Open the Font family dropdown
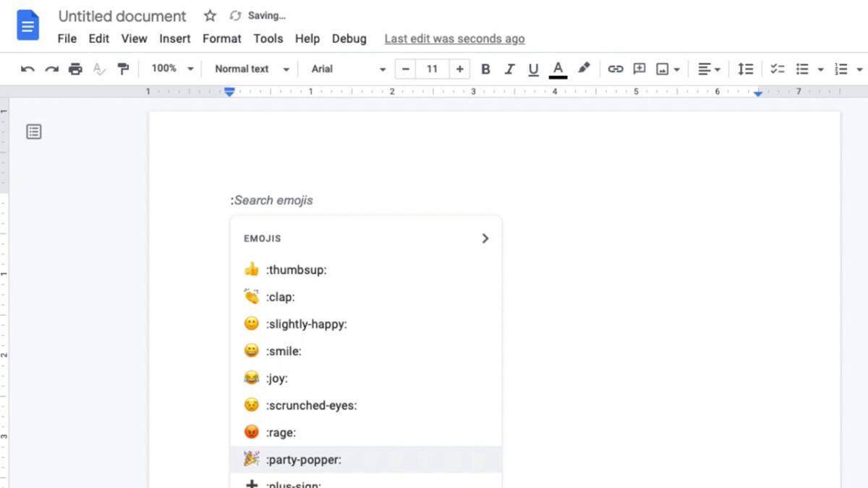Image resolution: width=868 pixels, height=488 pixels. click(x=346, y=69)
